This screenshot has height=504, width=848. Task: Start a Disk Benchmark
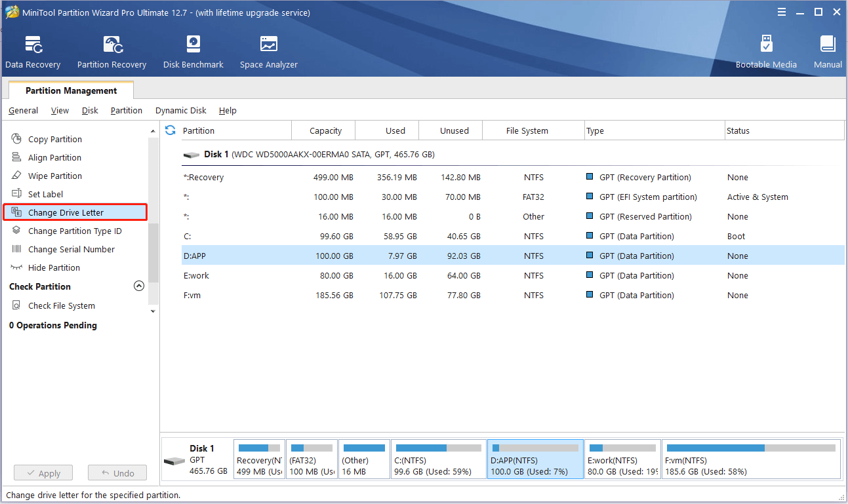click(193, 51)
